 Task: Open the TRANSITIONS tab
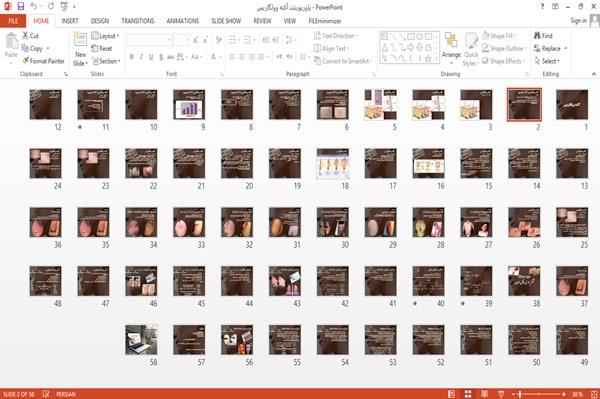click(x=138, y=21)
